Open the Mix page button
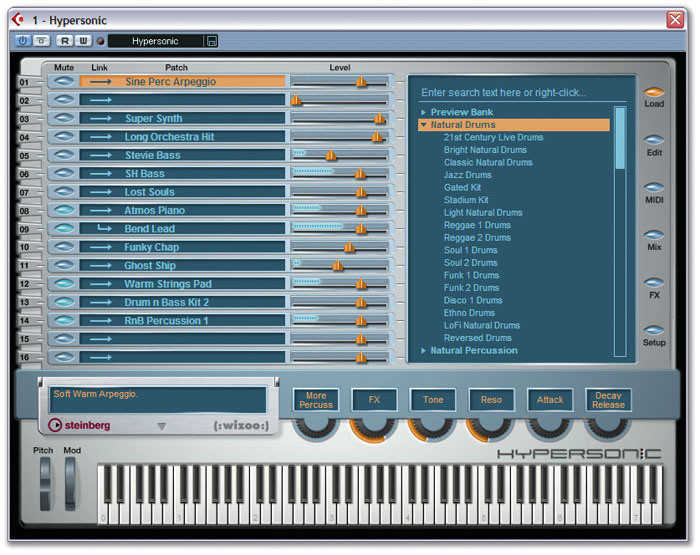The height and width of the screenshot is (555, 700). tap(654, 235)
